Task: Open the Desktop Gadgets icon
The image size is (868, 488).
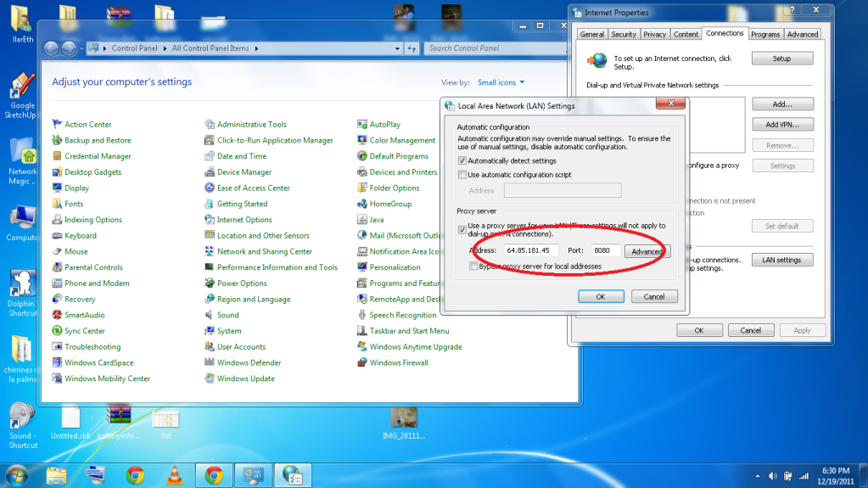Action: pyautogui.click(x=57, y=171)
